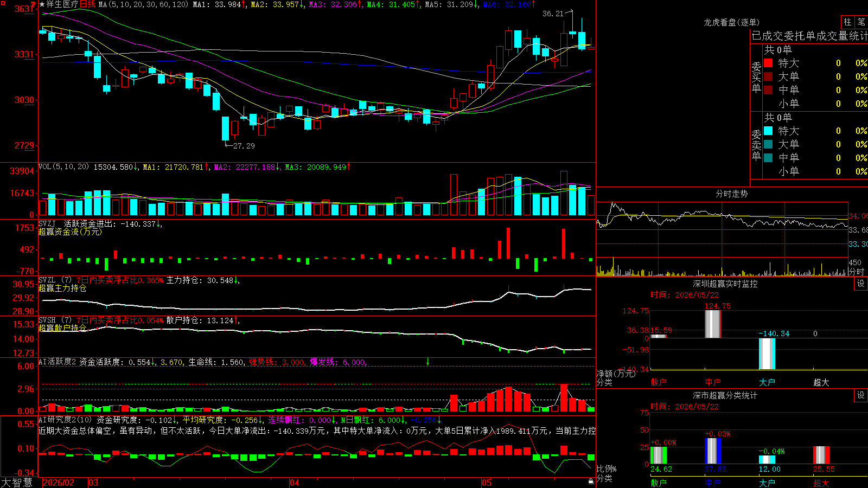Click the SVZL indicator name
The image size is (868, 488).
[47, 280]
